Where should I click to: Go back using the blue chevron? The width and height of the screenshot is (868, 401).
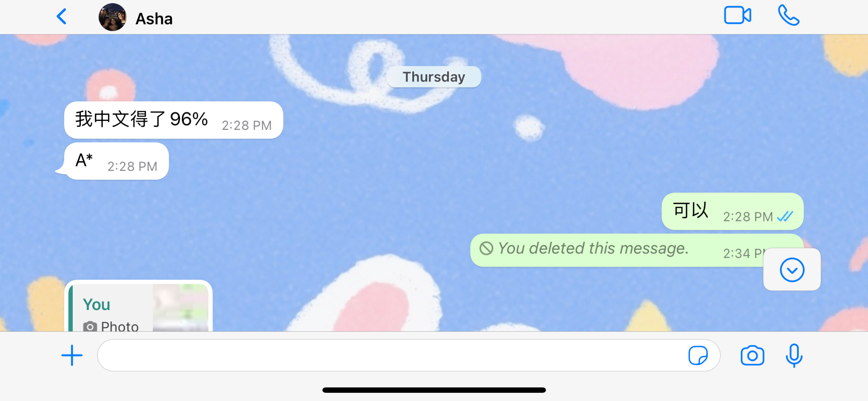coord(61,17)
